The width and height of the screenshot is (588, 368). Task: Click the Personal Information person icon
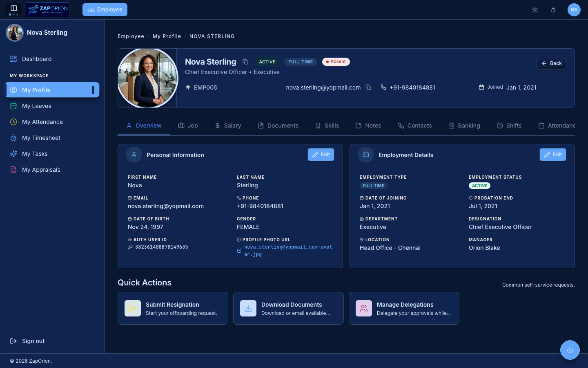tap(134, 155)
